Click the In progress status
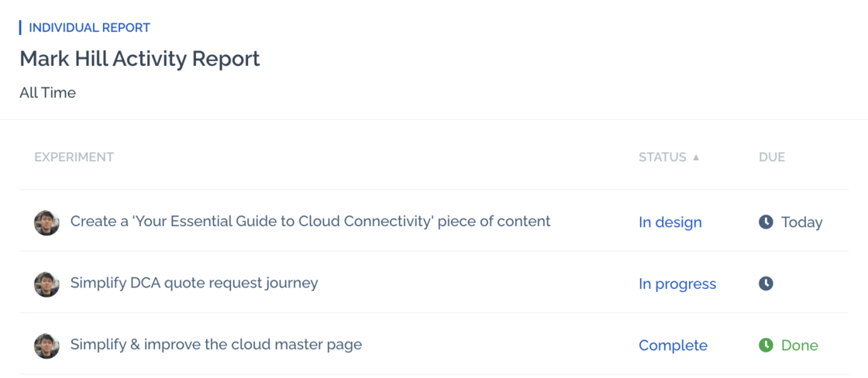This screenshot has width=868, height=378. (x=677, y=284)
